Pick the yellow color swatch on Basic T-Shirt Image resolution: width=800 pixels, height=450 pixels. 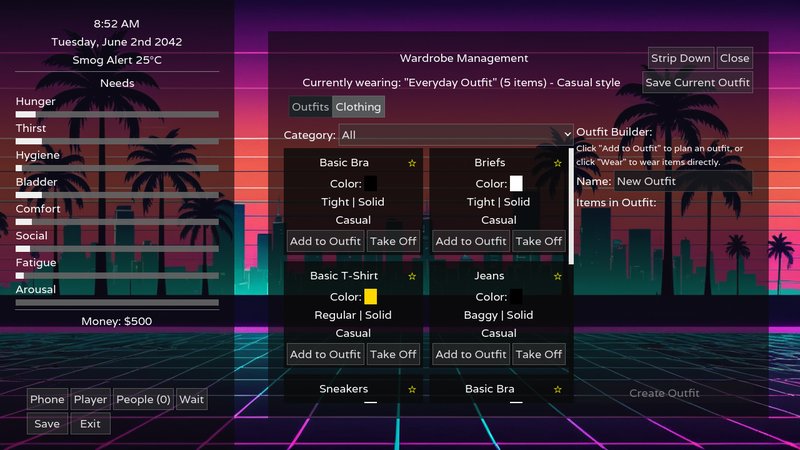370,296
